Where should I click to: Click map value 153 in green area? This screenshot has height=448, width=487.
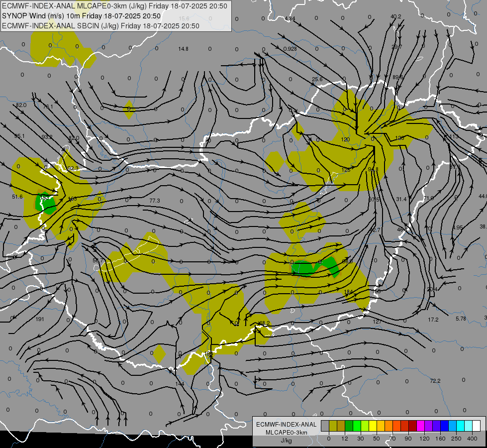click(x=45, y=198)
